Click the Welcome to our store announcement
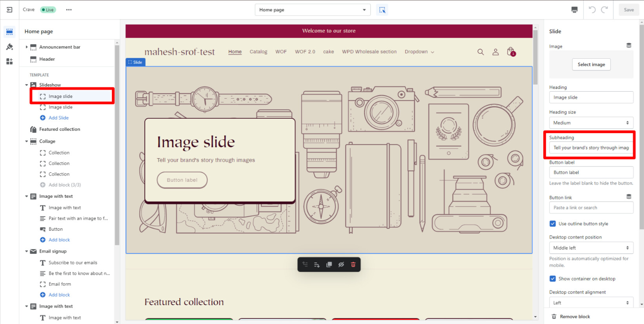The height and width of the screenshot is (324, 644). click(x=329, y=31)
